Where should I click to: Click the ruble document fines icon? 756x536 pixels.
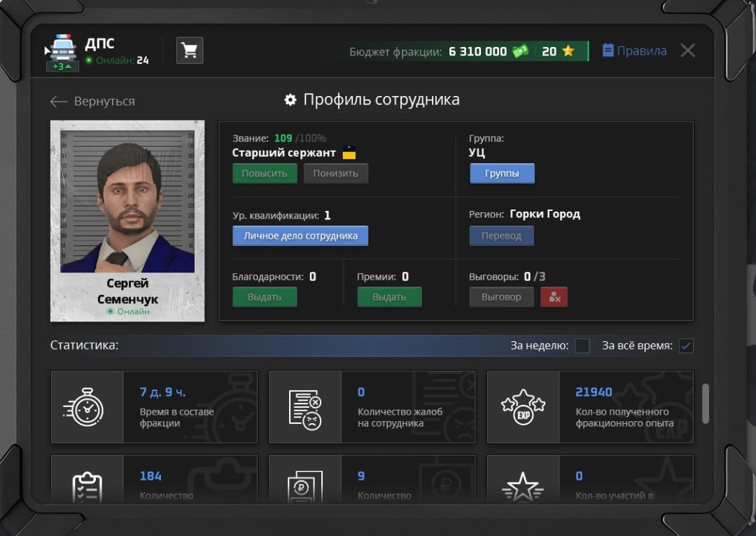tap(304, 487)
